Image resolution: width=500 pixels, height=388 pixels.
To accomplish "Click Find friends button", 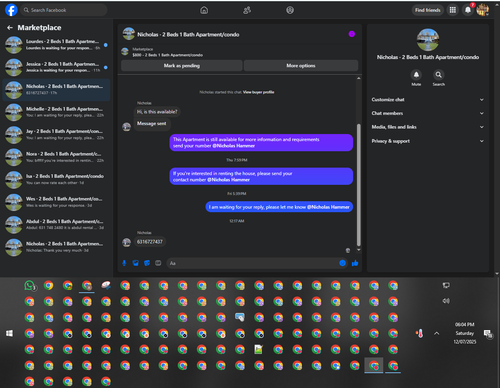I will 428,10.
